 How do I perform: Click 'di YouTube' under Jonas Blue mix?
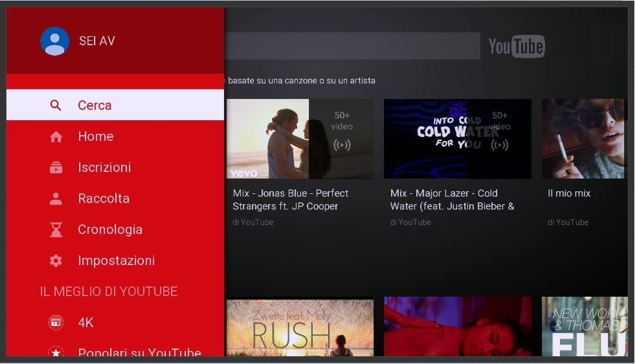[252, 222]
